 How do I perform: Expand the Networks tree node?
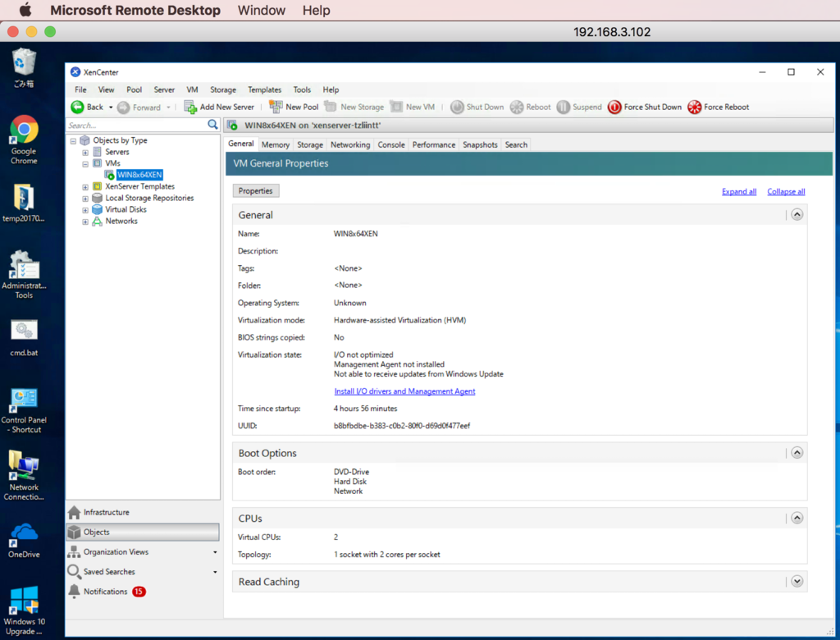(x=85, y=222)
